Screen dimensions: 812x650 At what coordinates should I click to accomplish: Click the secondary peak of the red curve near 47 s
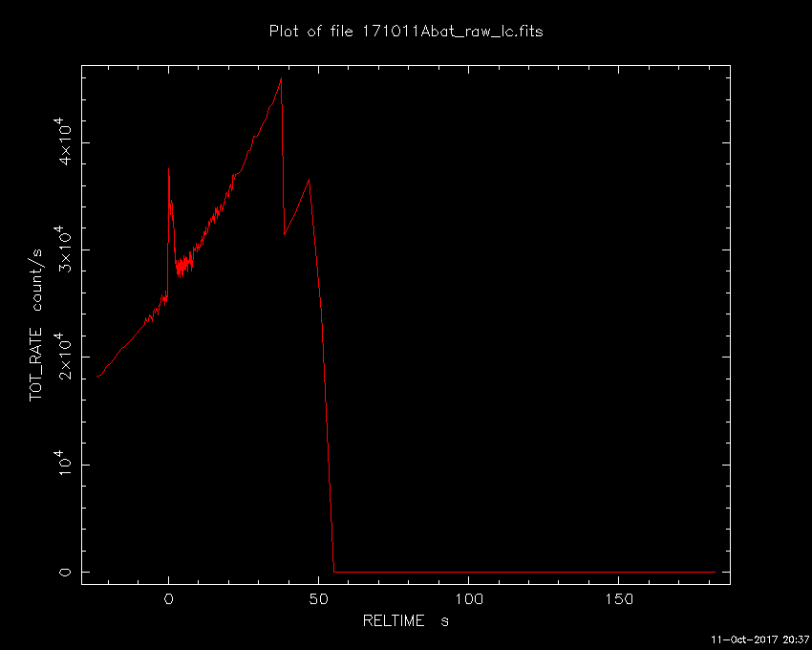coord(310,180)
